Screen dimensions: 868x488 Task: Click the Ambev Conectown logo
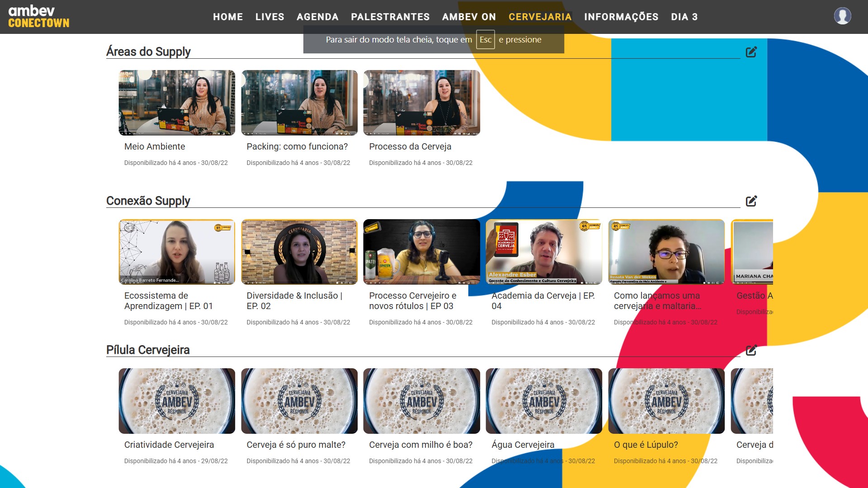tap(39, 17)
